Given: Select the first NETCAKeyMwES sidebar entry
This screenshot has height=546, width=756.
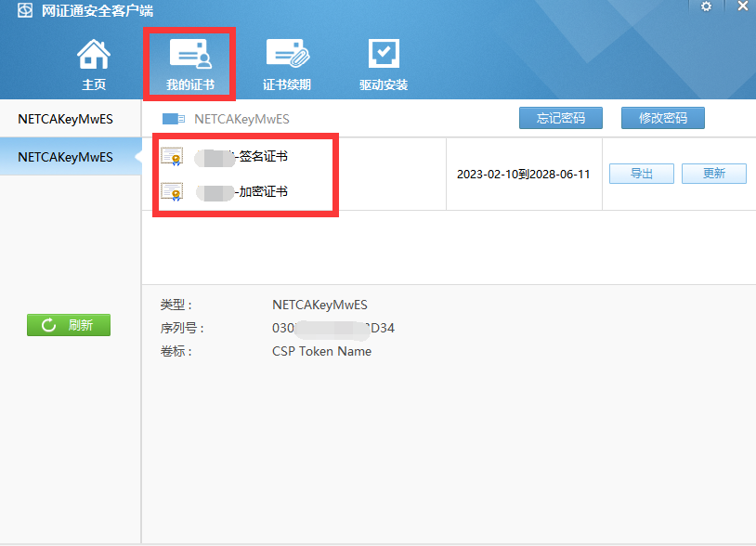Looking at the screenshot, I should click(65, 119).
